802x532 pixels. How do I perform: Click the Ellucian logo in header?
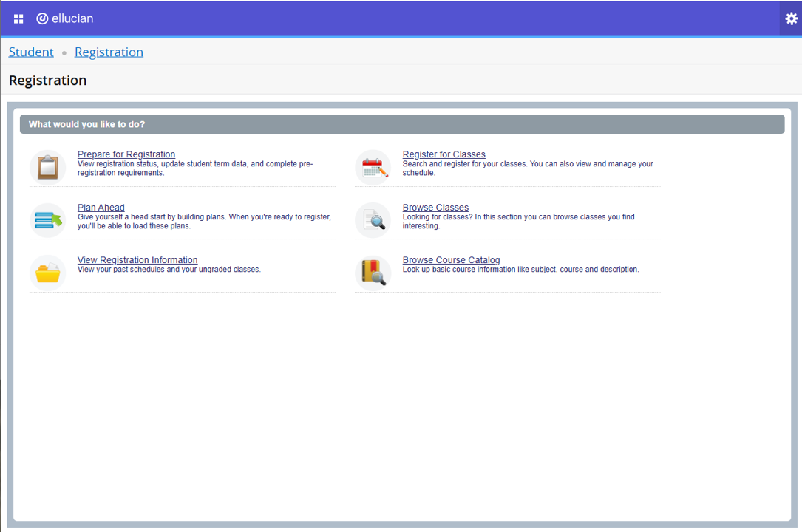[65, 18]
